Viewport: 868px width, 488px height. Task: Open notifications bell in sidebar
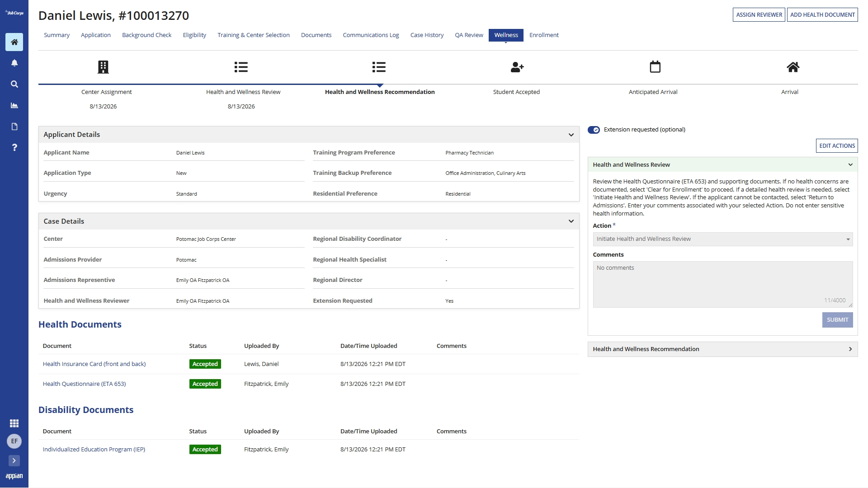[14, 63]
